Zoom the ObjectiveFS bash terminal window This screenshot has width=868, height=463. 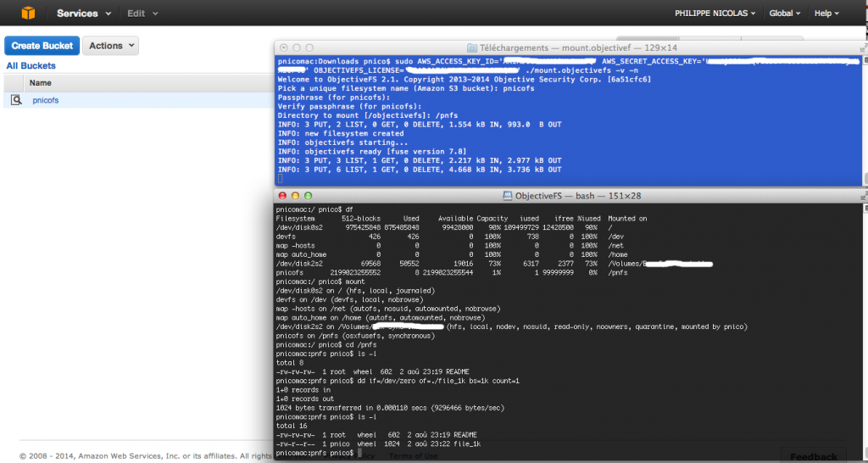(309, 196)
